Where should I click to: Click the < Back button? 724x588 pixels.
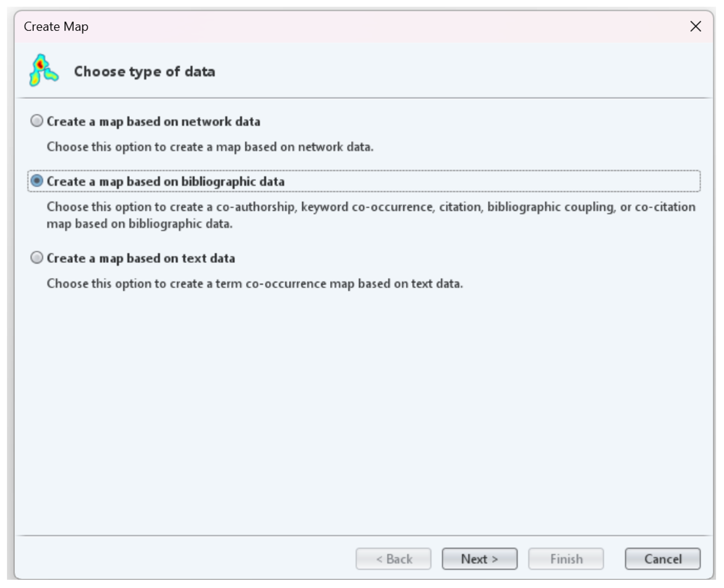click(x=393, y=559)
